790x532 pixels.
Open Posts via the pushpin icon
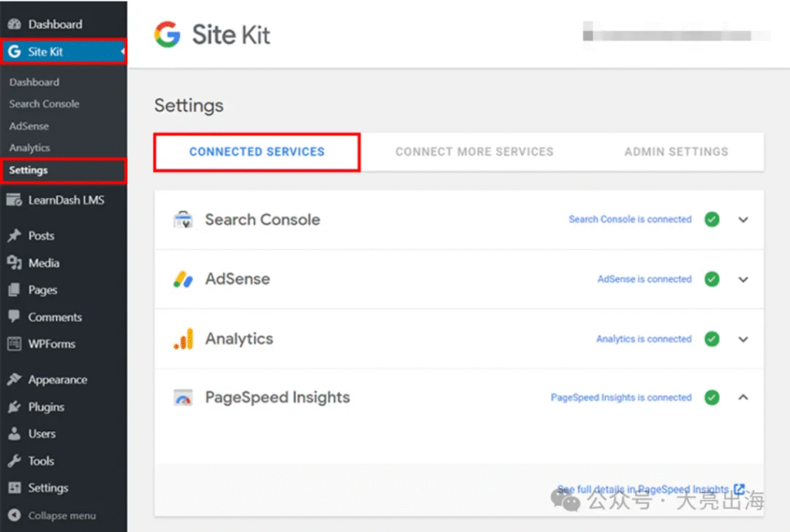14,236
